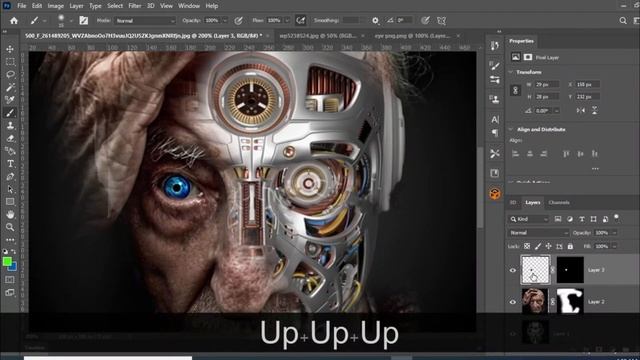Viewport: 640px width, 360px height.
Task: Open Flow dropdown arrow
Action: coord(287,20)
